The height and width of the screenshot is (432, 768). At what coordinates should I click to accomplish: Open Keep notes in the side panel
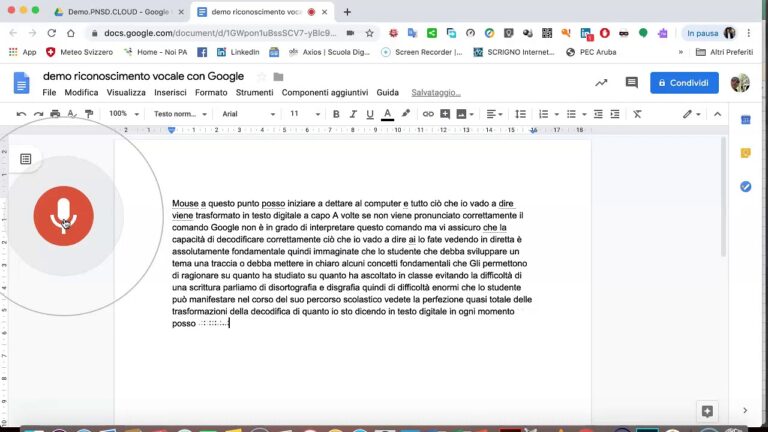(x=745, y=153)
